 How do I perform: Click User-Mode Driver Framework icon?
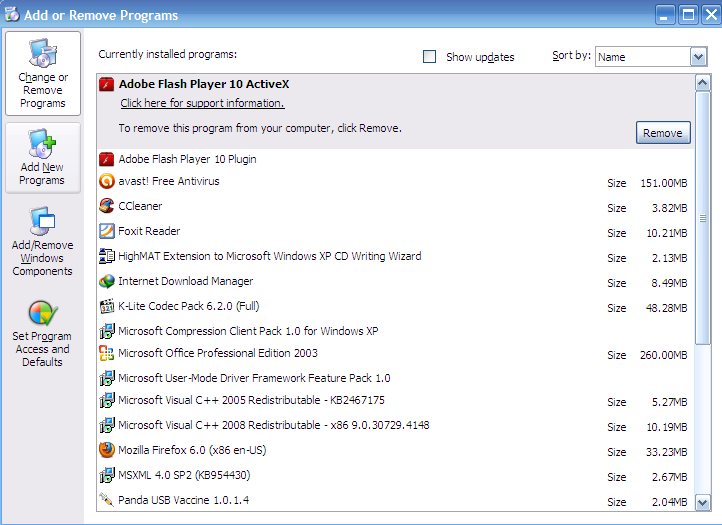[106, 378]
